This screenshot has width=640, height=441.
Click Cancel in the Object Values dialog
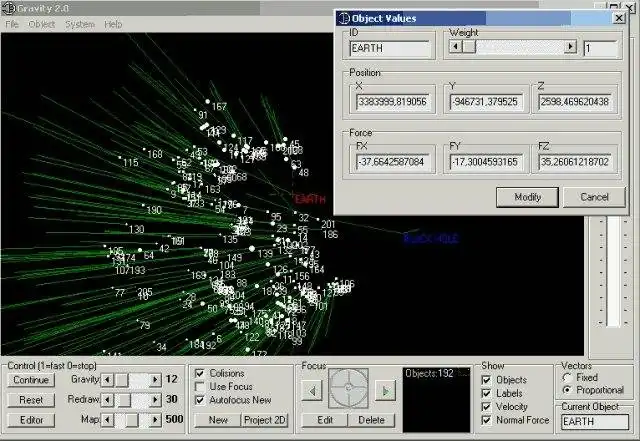594,197
